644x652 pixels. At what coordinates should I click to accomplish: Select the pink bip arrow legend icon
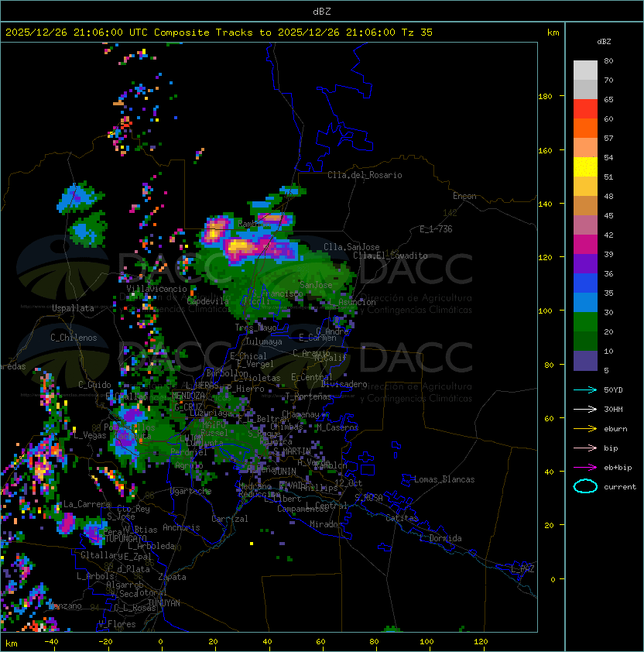click(x=585, y=448)
